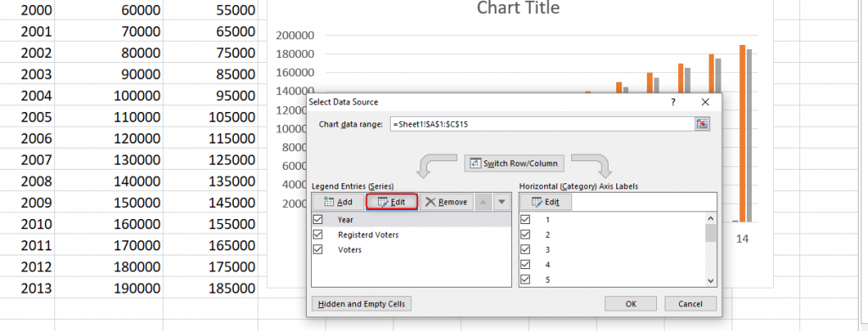The width and height of the screenshot is (868, 331).
Task: Cancel the Select Data Source dialog
Action: (690, 304)
